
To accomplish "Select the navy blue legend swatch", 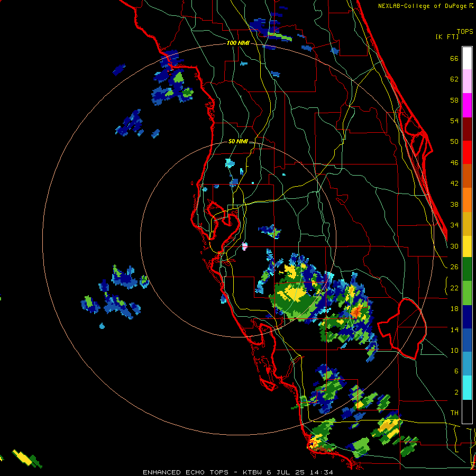I will point(467,317).
